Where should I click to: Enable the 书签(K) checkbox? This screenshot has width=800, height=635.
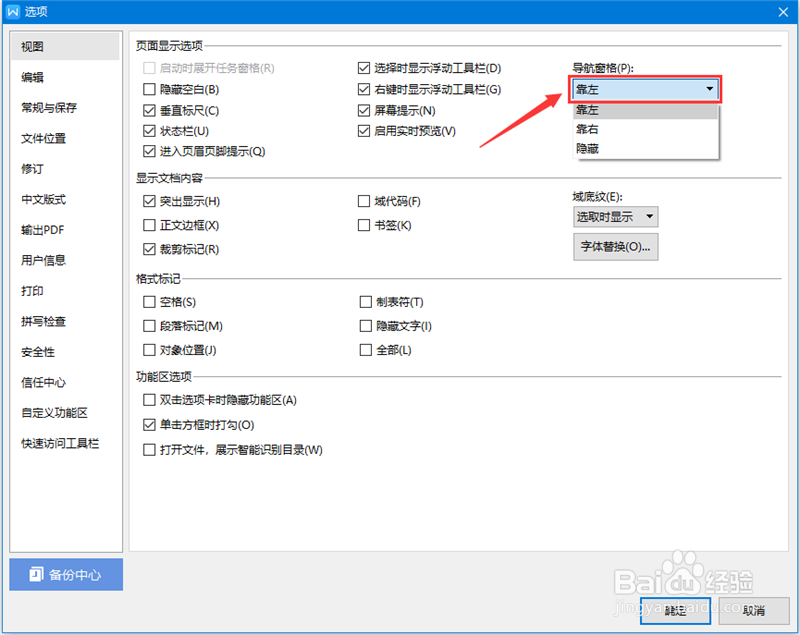(366, 225)
